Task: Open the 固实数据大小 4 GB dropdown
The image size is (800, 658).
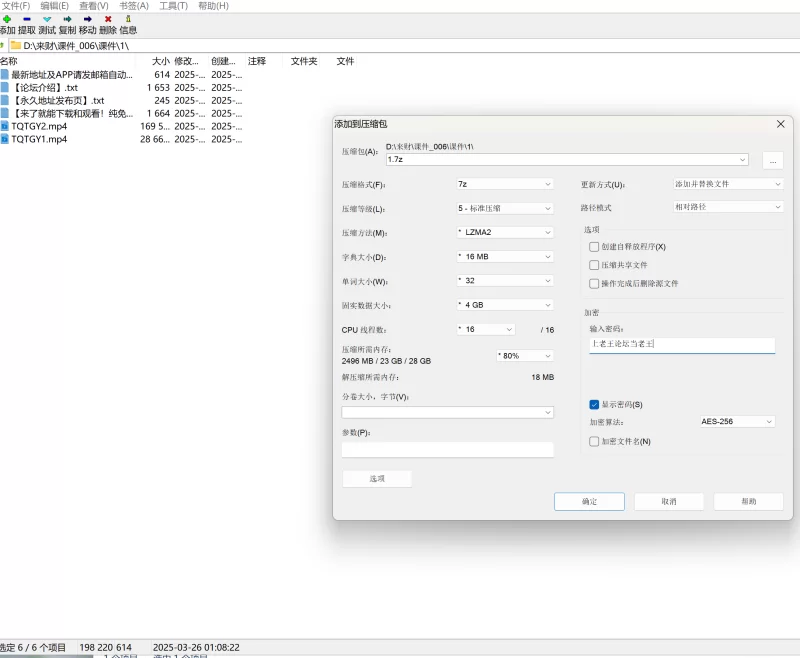Action: coord(505,305)
